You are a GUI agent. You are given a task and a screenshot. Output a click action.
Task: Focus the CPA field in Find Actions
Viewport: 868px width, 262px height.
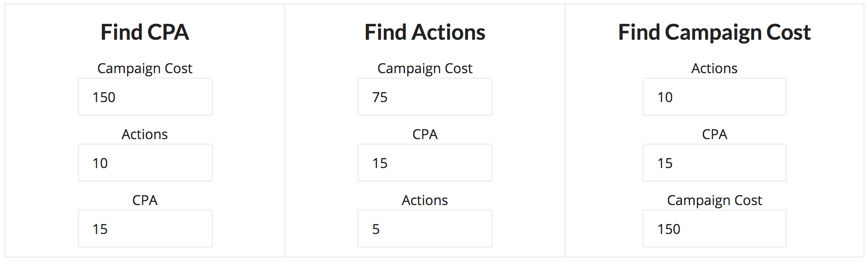[x=424, y=163]
